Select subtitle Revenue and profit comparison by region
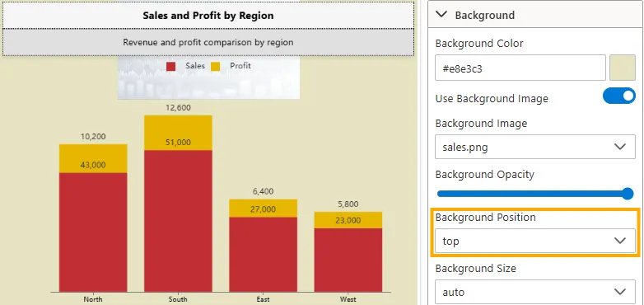 pyautogui.click(x=208, y=42)
